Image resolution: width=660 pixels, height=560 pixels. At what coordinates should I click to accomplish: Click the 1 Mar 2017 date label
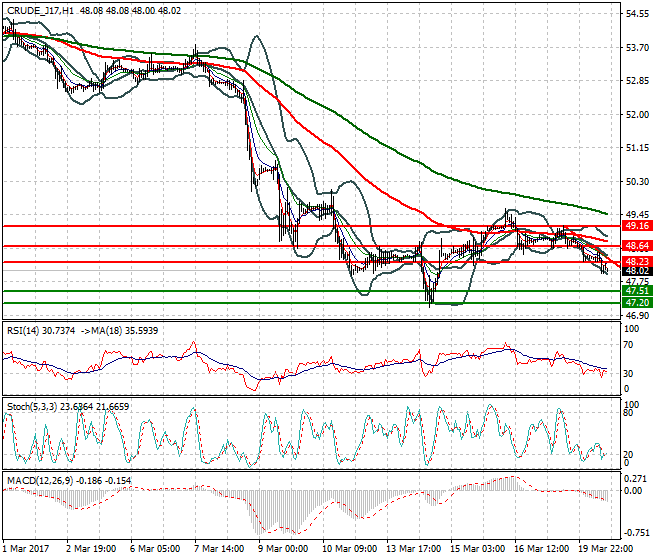point(27,549)
